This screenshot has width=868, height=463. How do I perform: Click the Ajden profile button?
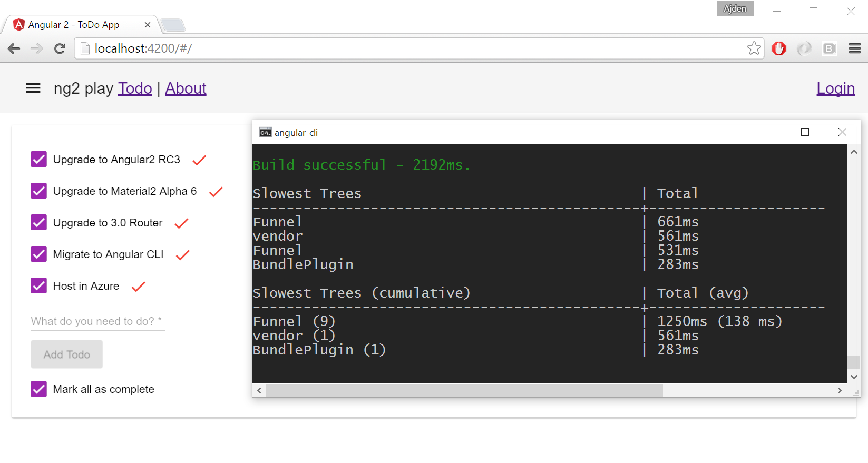735,8
